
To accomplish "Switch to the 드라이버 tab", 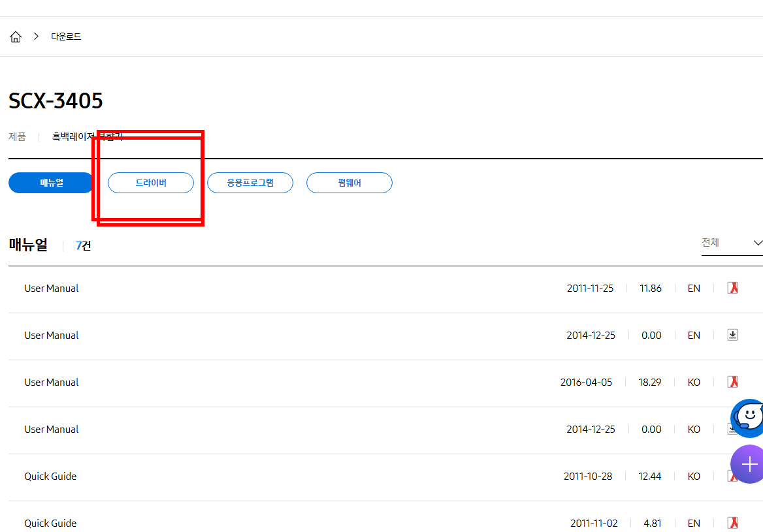I will [x=151, y=183].
